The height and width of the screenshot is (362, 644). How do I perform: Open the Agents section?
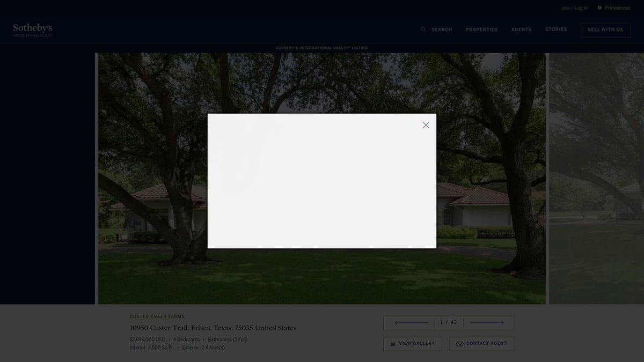pos(521,29)
